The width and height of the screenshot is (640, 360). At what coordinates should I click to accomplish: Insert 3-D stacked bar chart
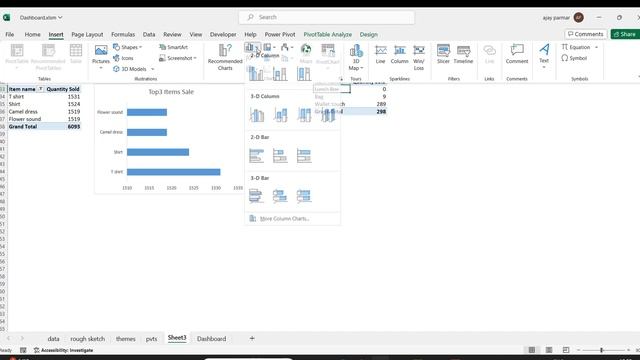pyautogui.click(x=280, y=196)
